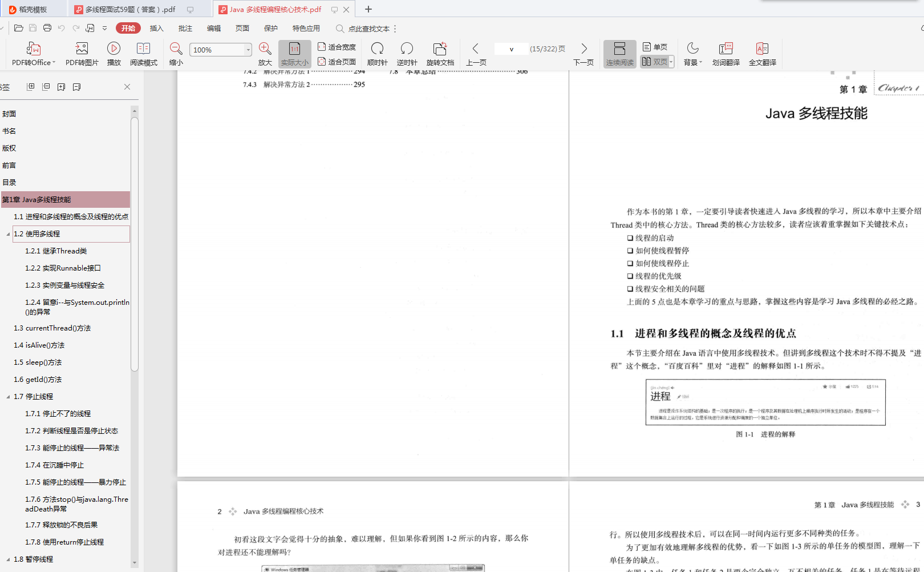The width and height of the screenshot is (924, 572).
Task: Redo the last action
Action: [75, 28]
